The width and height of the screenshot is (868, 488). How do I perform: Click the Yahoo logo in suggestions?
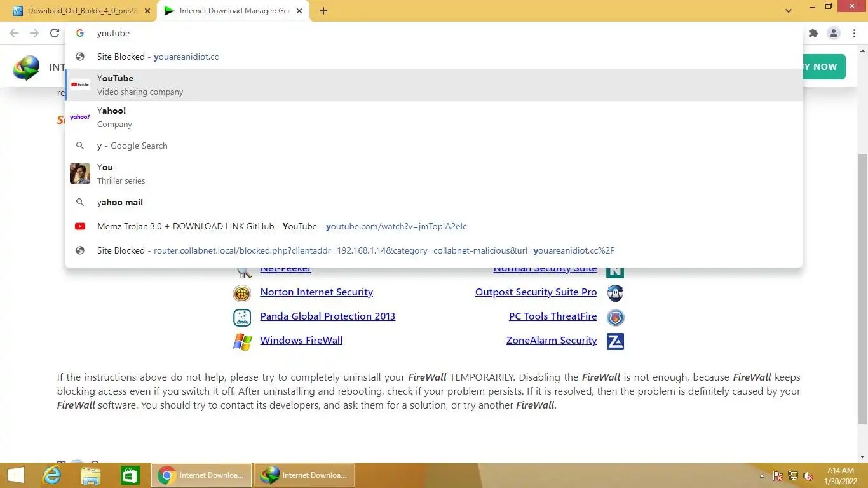coord(80,117)
